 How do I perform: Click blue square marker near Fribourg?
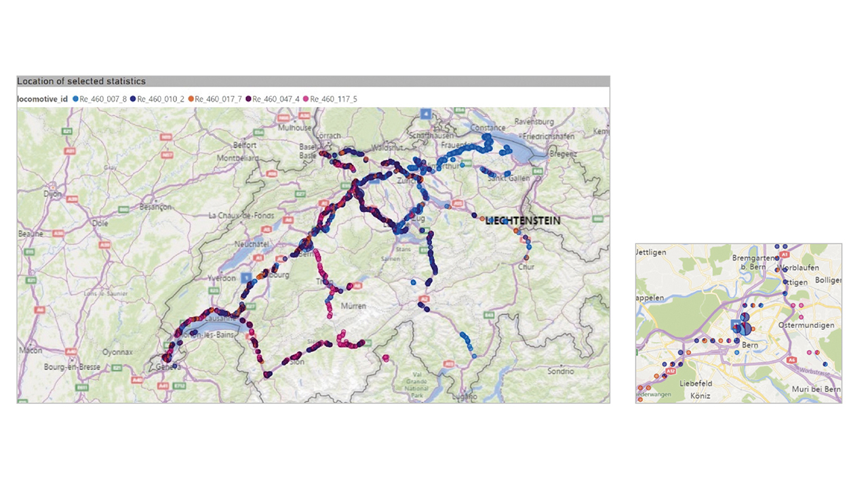coord(246,278)
